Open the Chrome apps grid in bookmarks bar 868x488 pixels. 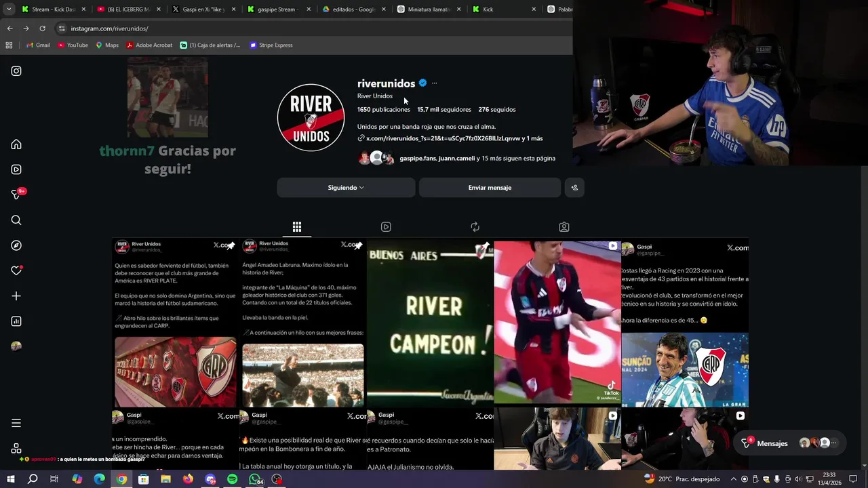tap(9, 45)
